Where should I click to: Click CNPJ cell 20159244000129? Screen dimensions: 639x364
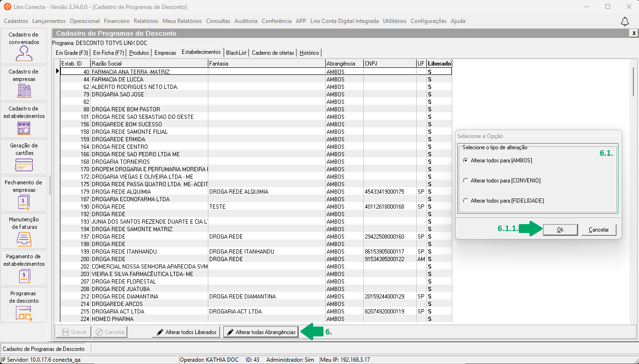pos(389,296)
